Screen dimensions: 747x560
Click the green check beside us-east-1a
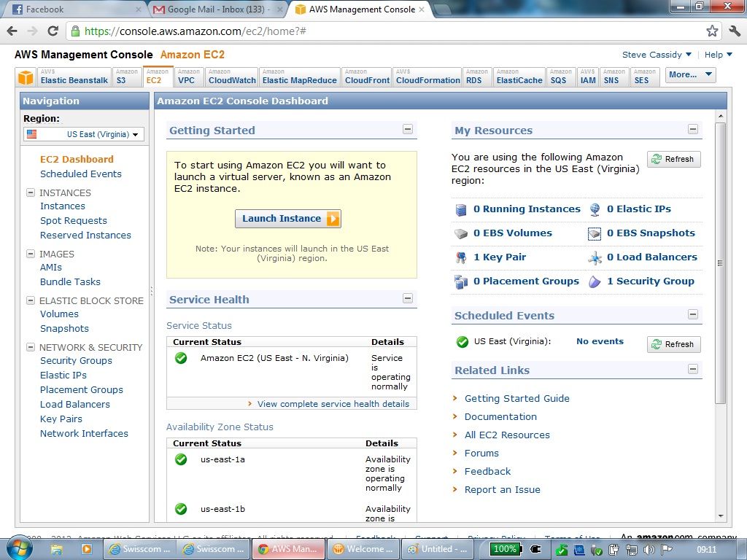pyautogui.click(x=181, y=459)
